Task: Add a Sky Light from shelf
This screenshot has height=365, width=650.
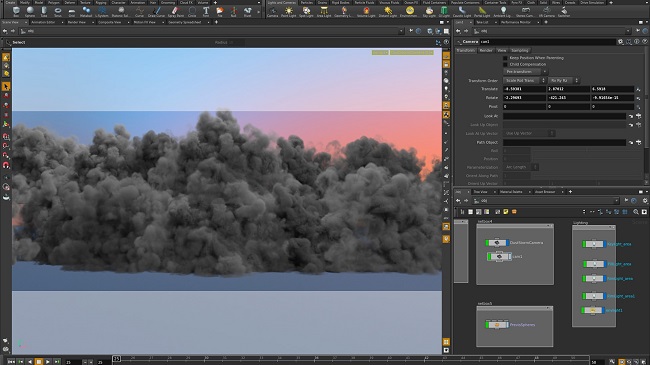Action: [x=429, y=12]
